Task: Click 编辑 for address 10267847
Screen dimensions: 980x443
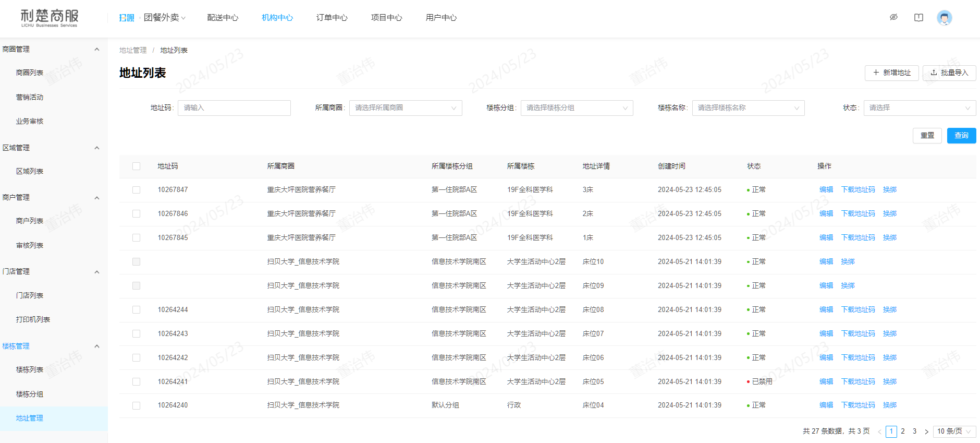Action: 826,190
